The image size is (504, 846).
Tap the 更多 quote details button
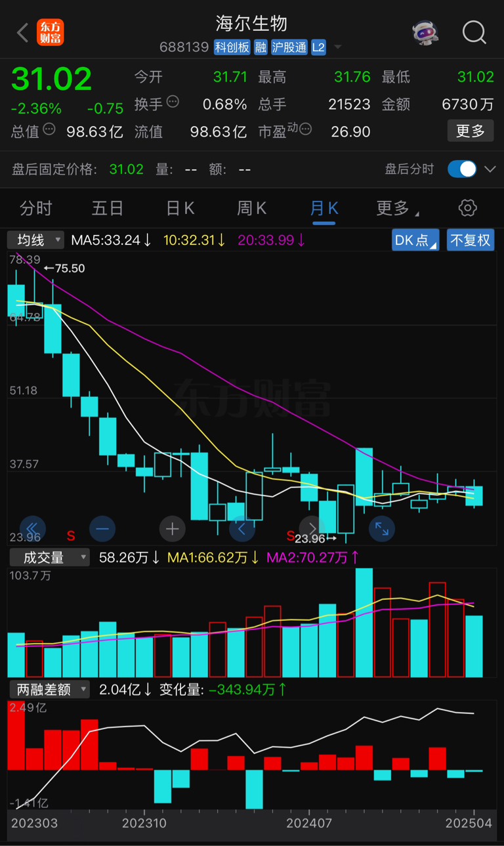470,131
